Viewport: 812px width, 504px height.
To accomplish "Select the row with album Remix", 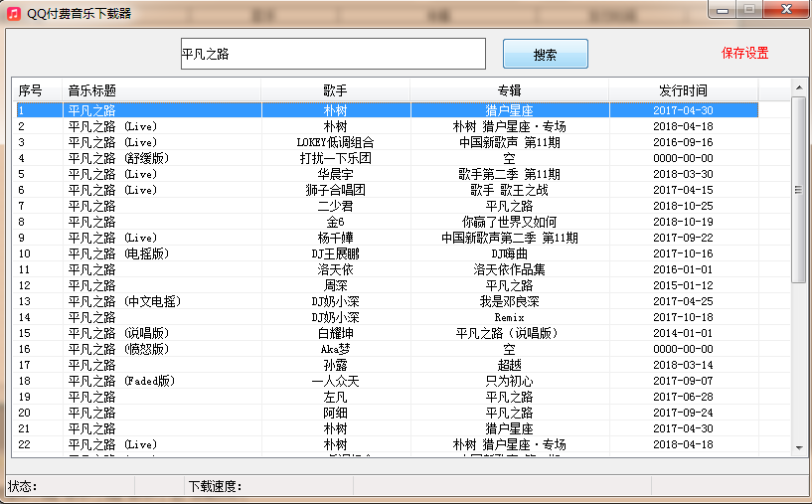I will [386, 317].
